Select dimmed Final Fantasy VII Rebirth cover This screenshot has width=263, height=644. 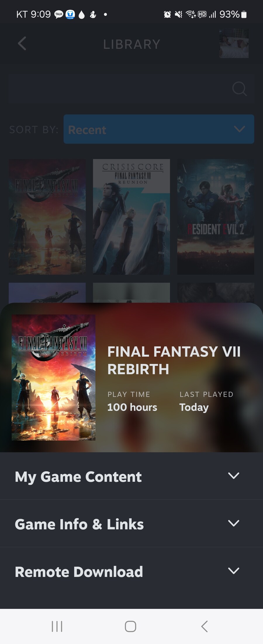pos(47,217)
